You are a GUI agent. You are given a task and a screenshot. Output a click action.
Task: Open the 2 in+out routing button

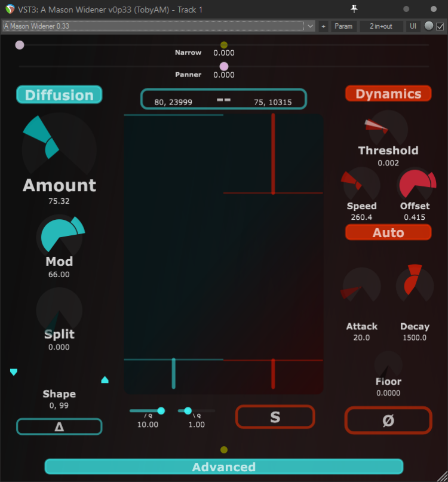[x=381, y=26]
